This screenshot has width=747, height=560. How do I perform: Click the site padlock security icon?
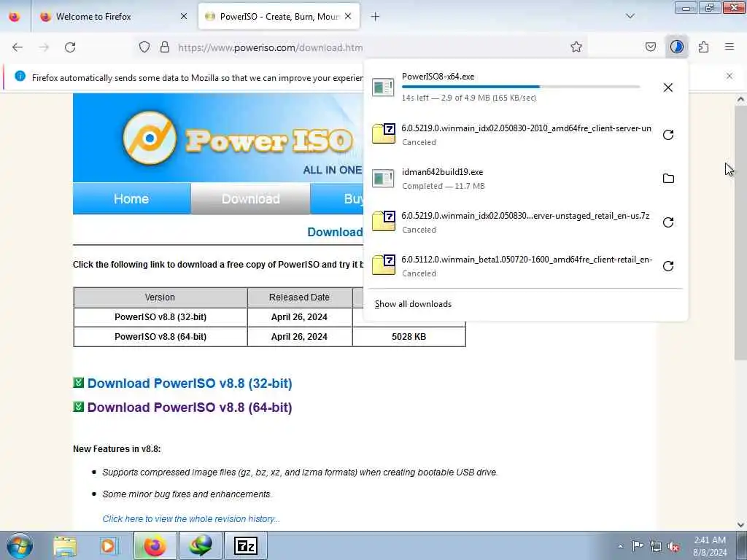(x=165, y=47)
